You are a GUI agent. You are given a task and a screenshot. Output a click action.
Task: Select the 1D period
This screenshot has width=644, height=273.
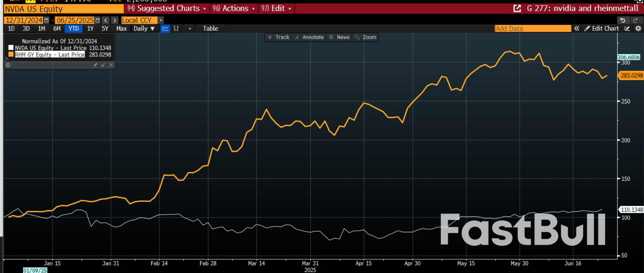(11, 28)
